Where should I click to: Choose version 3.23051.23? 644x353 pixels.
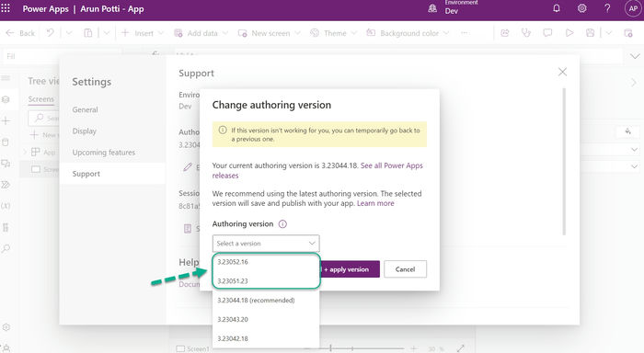(x=266, y=280)
